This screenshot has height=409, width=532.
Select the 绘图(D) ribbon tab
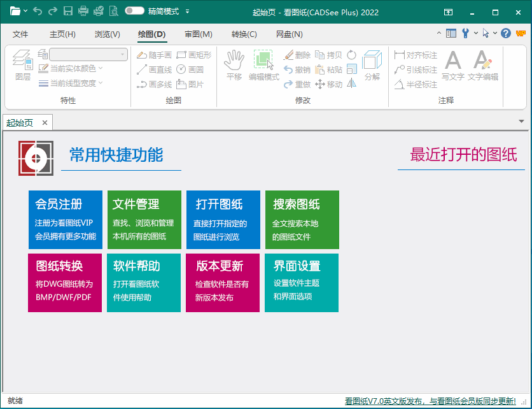(x=151, y=34)
